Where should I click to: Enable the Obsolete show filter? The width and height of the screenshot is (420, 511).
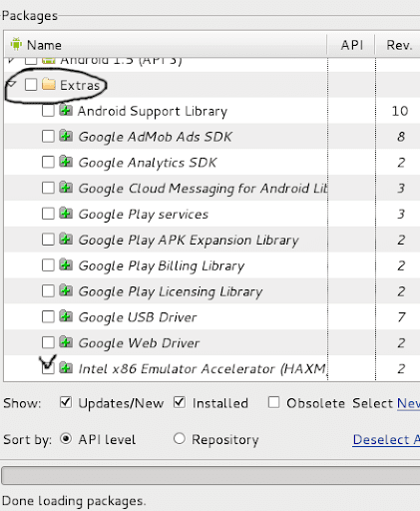tap(273, 402)
